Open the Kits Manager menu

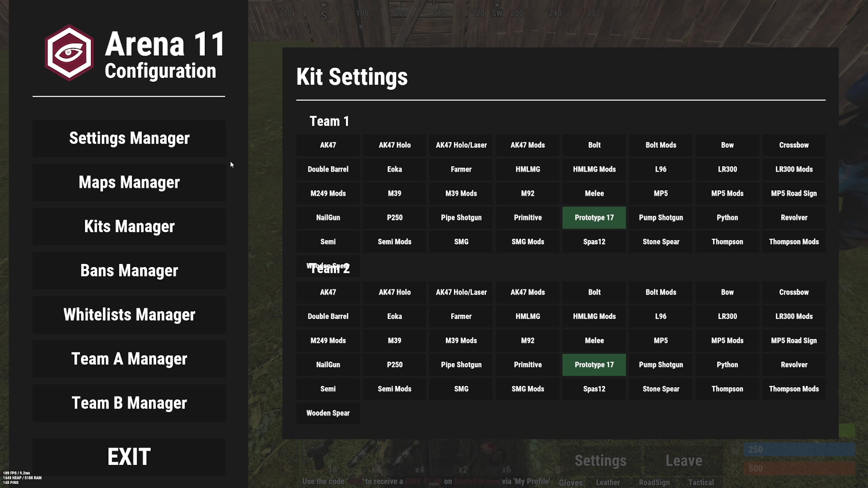129,226
